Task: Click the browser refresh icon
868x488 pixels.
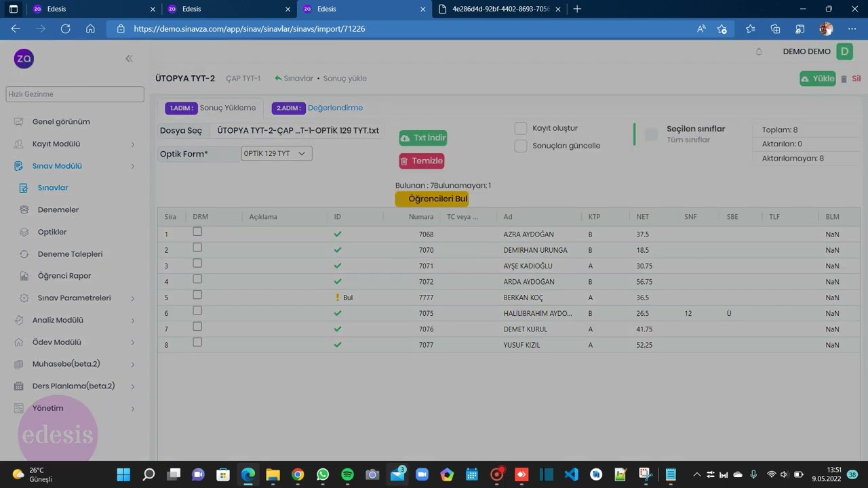Action: coord(65,29)
